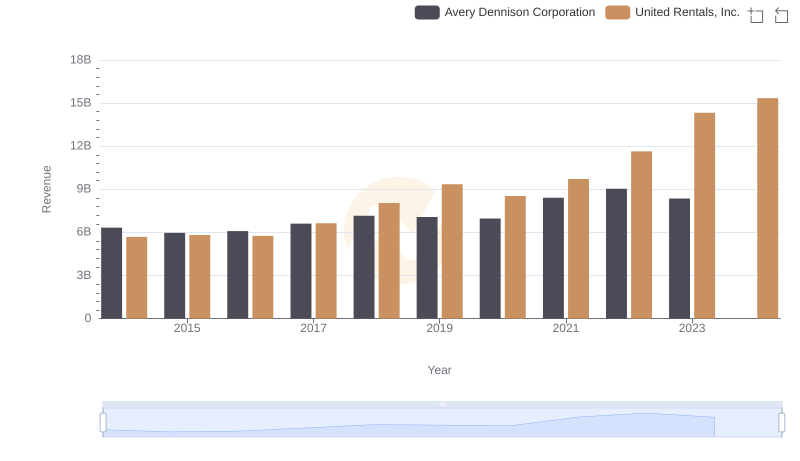Image resolution: width=800 pixels, height=461 pixels.
Task: Click the 2022 Avery Dennison bar
Action: [616, 253]
